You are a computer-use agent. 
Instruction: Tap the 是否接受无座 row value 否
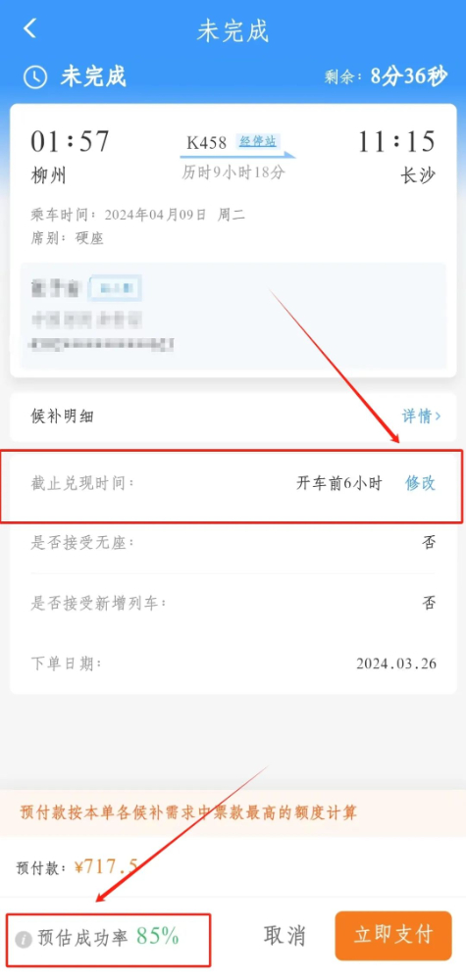(x=429, y=543)
